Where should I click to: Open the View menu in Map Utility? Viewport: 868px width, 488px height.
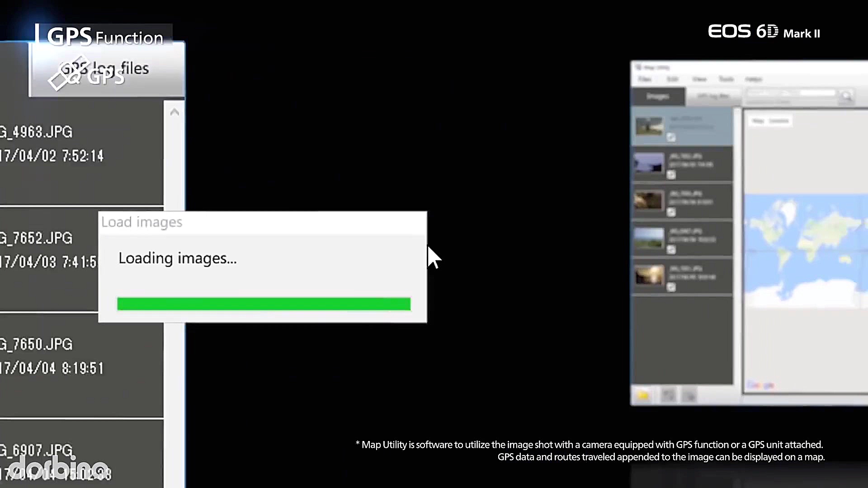point(699,79)
